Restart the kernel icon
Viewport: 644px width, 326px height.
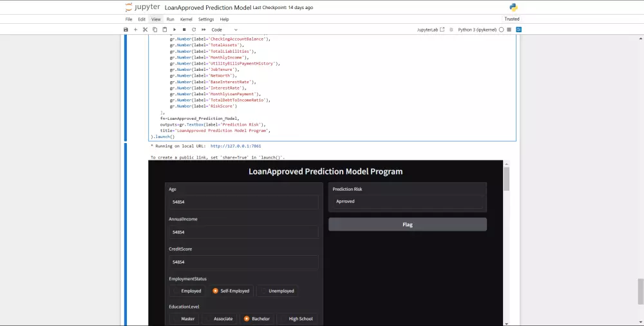(194, 30)
